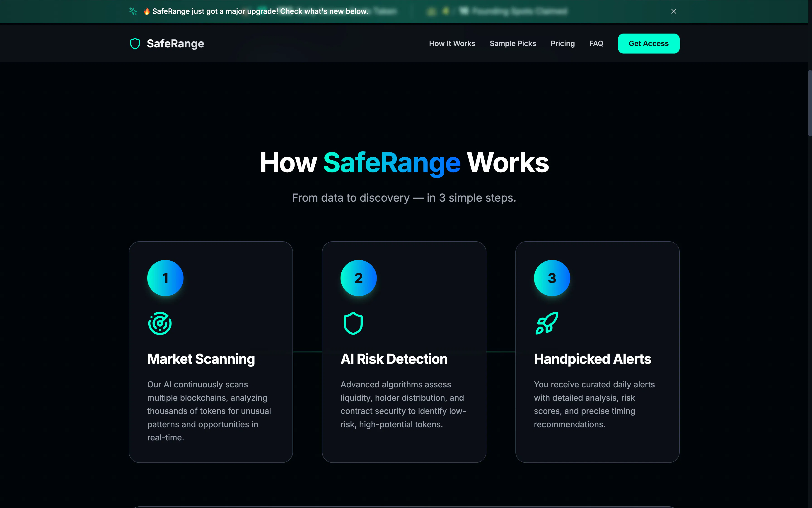The height and width of the screenshot is (508, 812).
Task: Click the Get Access button
Action: click(x=649, y=44)
